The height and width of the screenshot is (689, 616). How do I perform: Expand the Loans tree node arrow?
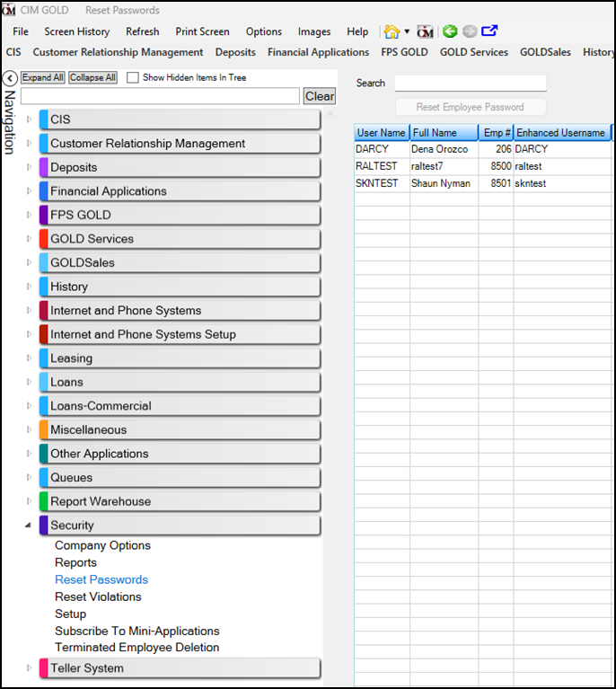29,382
